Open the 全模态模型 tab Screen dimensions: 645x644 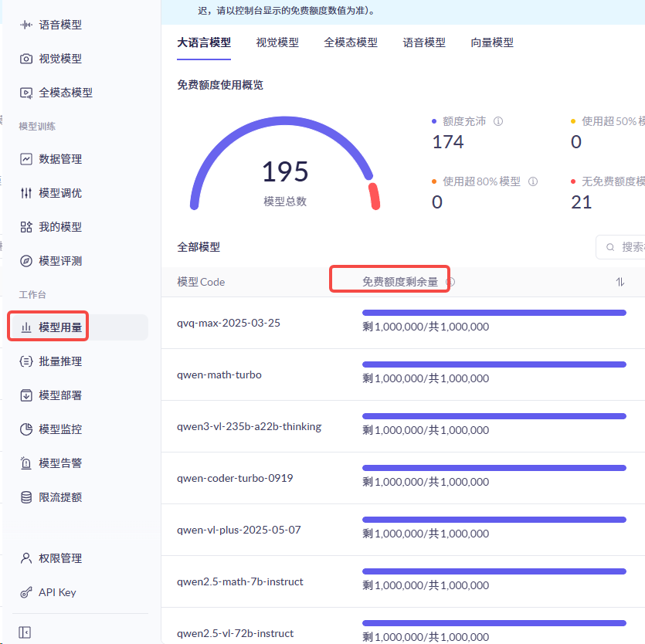351,42
